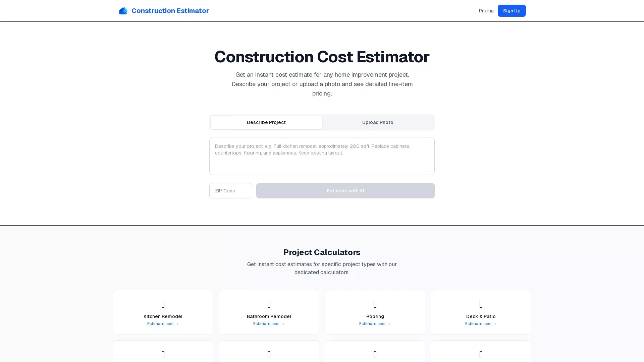Click into the ZIP Code field
This screenshot has height=362, width=644.
pos(231,191)
